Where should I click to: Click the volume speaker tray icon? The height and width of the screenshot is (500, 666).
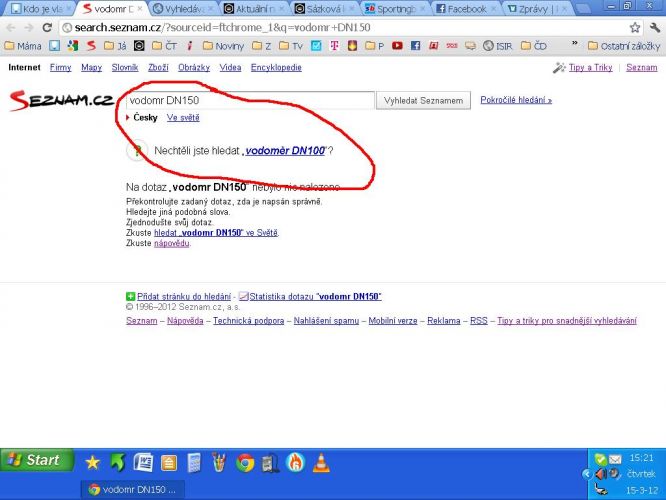[601, 473]
